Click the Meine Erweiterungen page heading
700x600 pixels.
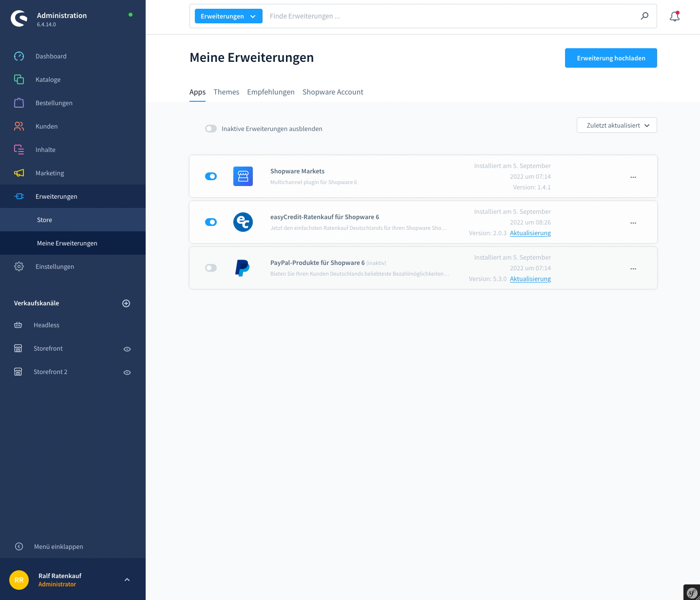pos(251,57)
